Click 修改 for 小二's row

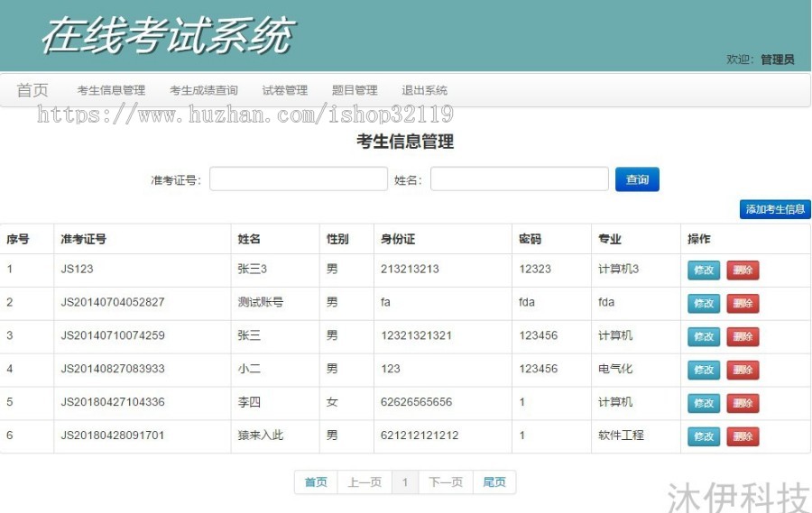[704, 370]
